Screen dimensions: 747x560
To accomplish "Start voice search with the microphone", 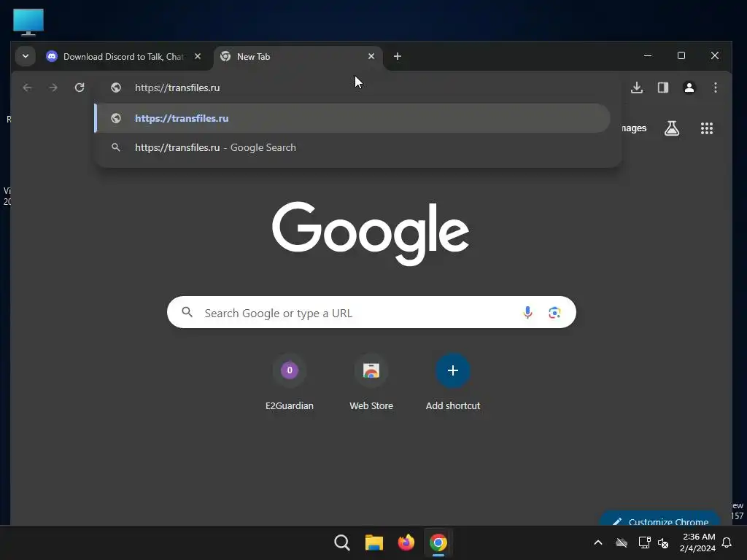I will point(527,312).
